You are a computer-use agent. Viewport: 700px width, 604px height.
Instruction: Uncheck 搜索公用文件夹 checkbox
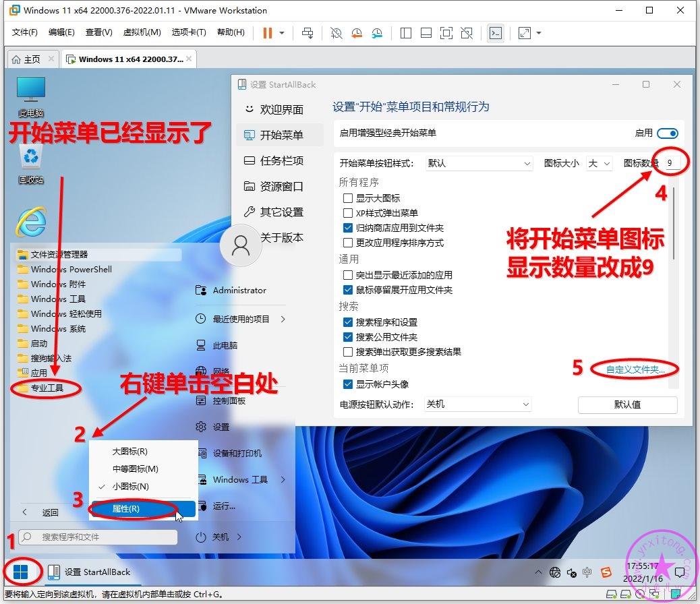(x=348, y=336)
